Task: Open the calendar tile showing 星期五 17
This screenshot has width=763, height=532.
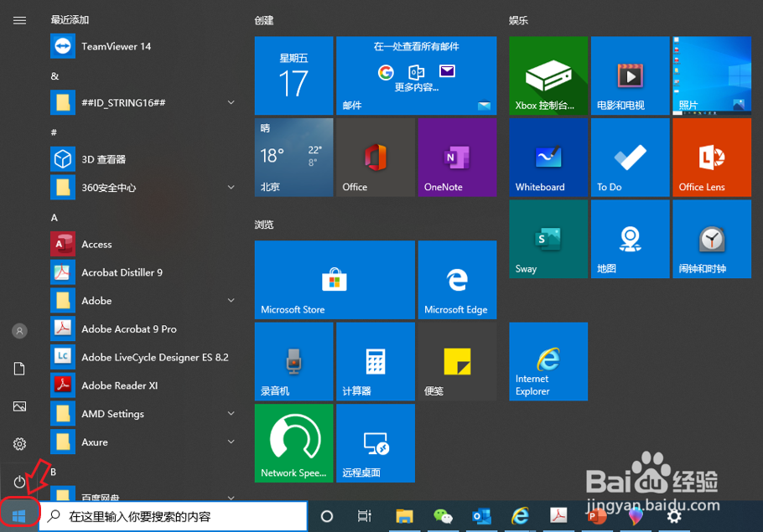Action: pos(294,75)
